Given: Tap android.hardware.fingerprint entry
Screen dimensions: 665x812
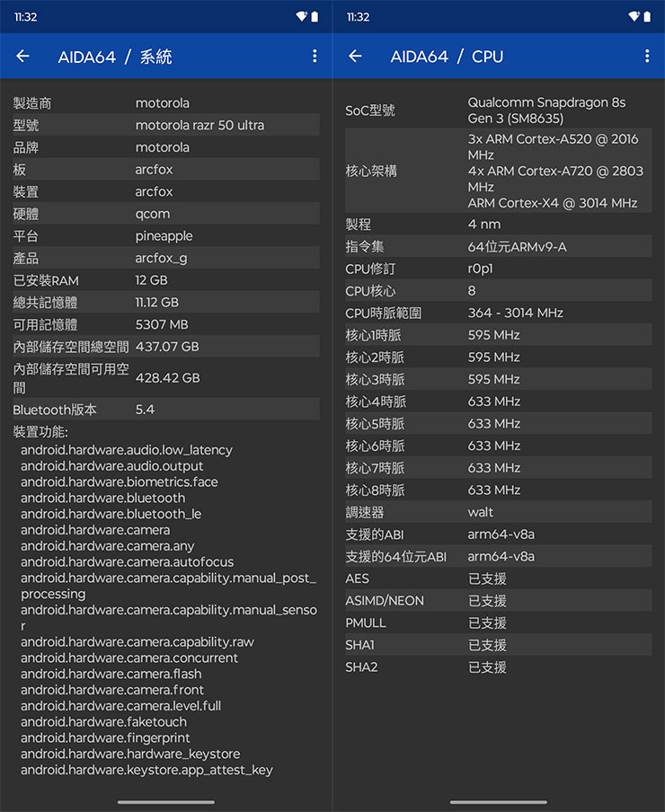Looking at the screenshot, I should click(105, 737).
